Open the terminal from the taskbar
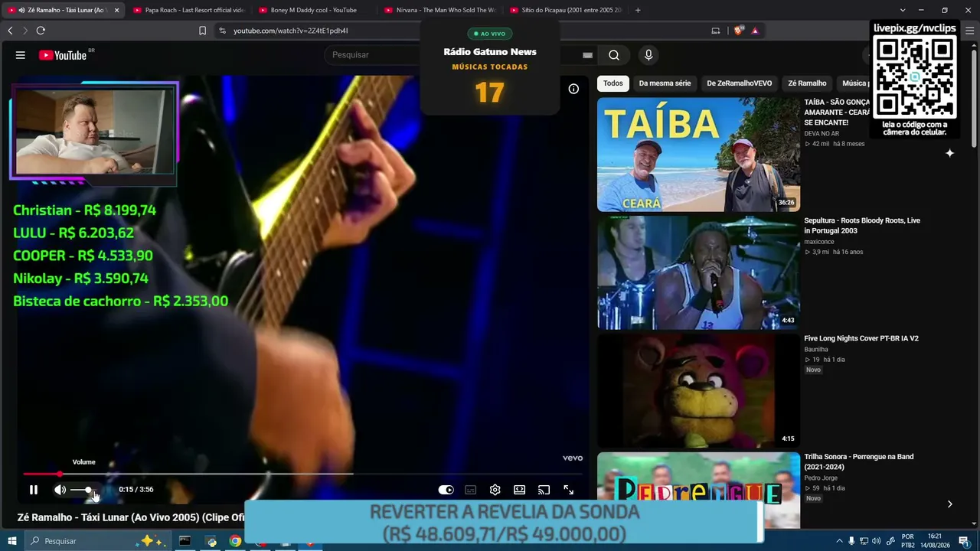Screen dimensions: 980x551 185,541
